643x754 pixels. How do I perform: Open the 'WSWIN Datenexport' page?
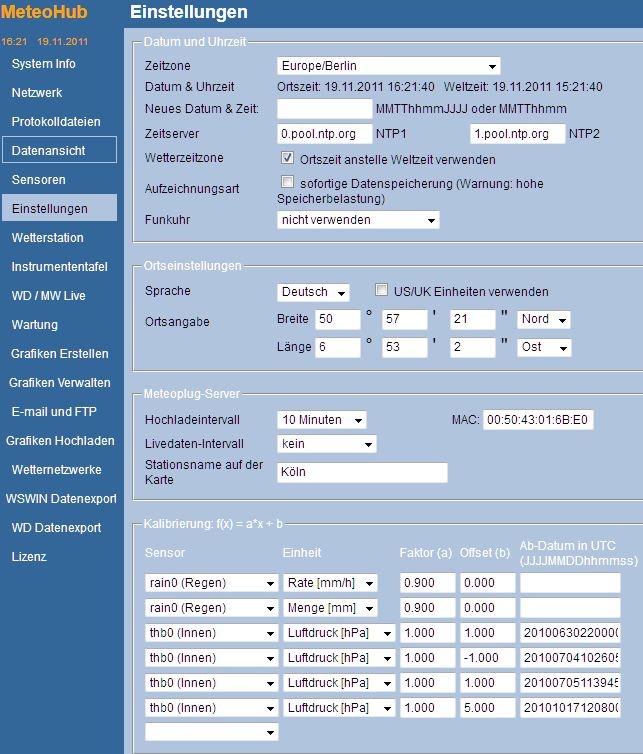[61, 499]
